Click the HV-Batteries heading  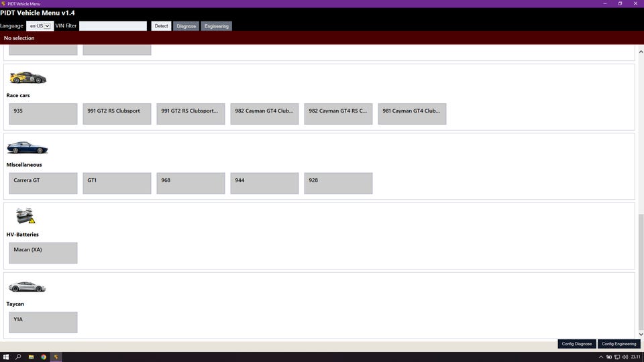23,235
